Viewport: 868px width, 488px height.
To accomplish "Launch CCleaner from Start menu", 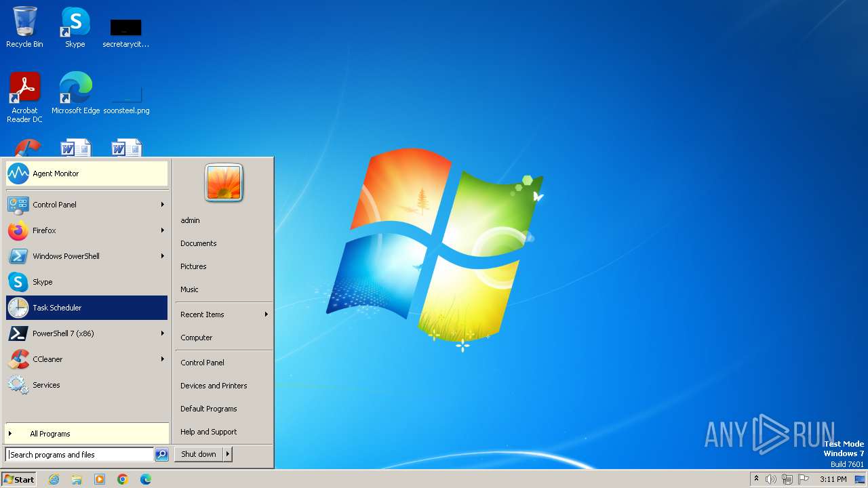I will [87, 359].
